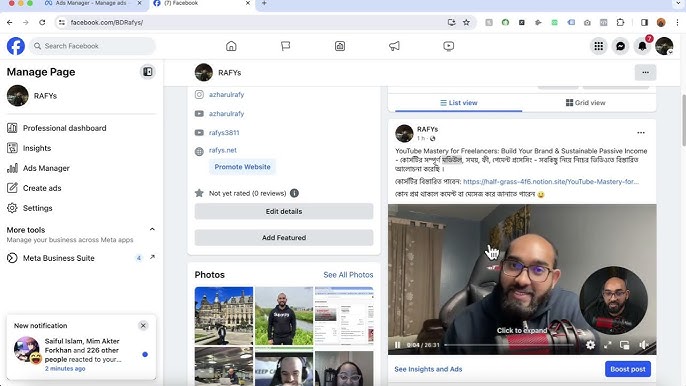This screenshot has width=686, height=386.
Task: Open the building photo thumbnail
Action: [224, 316]
